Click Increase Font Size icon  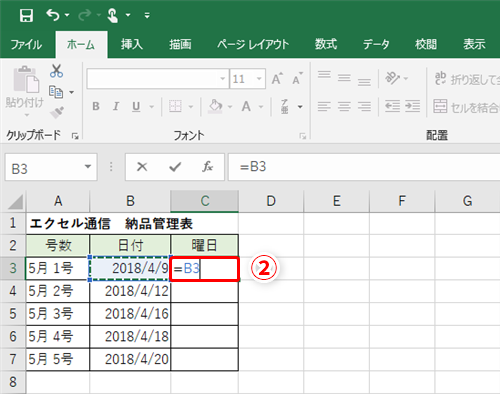coord(277,79)
